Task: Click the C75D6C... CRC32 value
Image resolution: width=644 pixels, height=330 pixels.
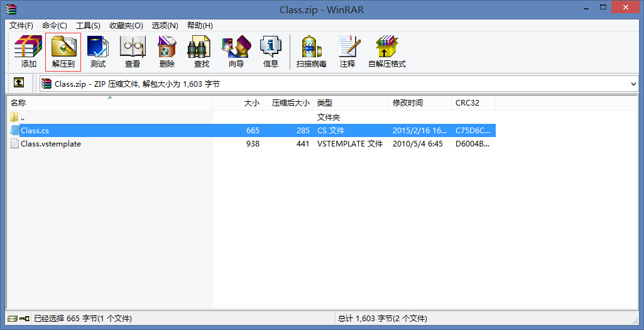Action: click(472, 131)
